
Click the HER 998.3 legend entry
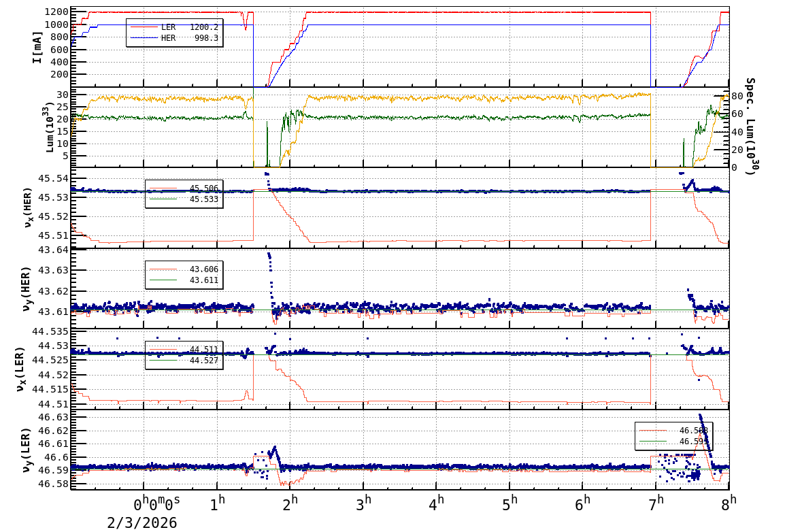(x=174, y=37)
